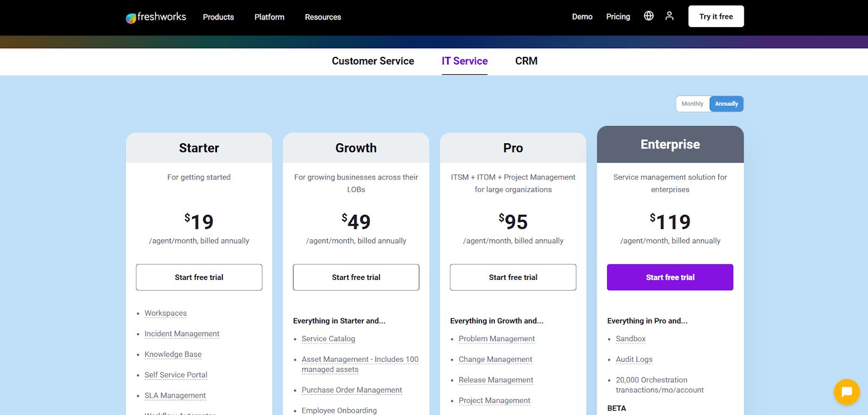Screen dimensions: 868x415
Task: Click the Incident Management feature link
Action: [x=182, y=334]
